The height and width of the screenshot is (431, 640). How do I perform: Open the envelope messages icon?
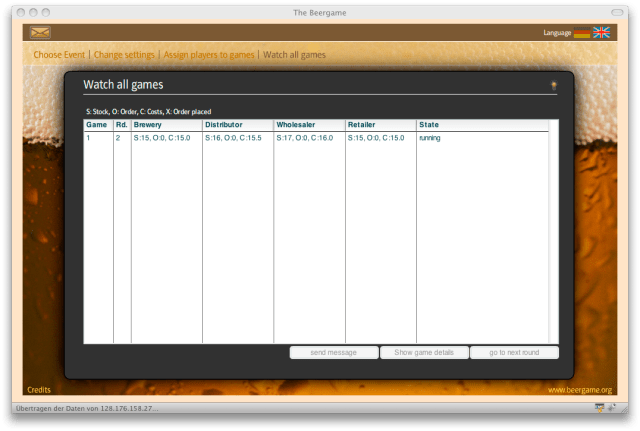(x=40, y=33)
